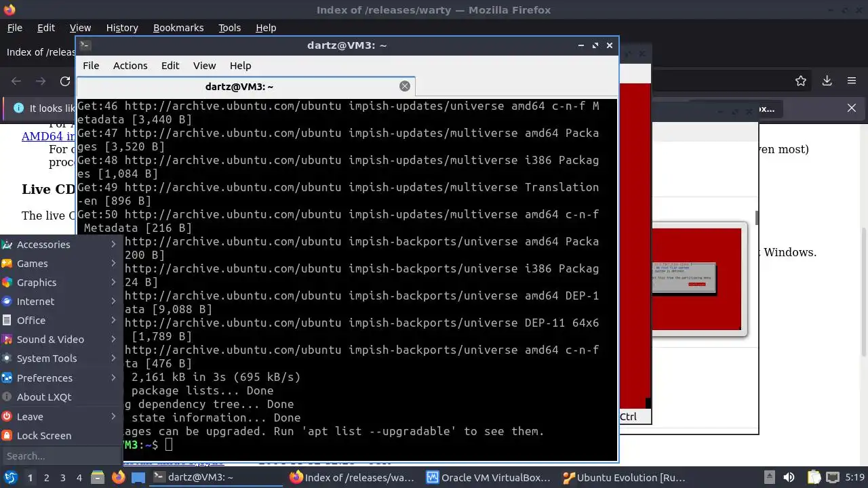Viewport: 868px width, 488px height.
Task: Open the terminal Actions menu
Action: [x=130, y=66]
